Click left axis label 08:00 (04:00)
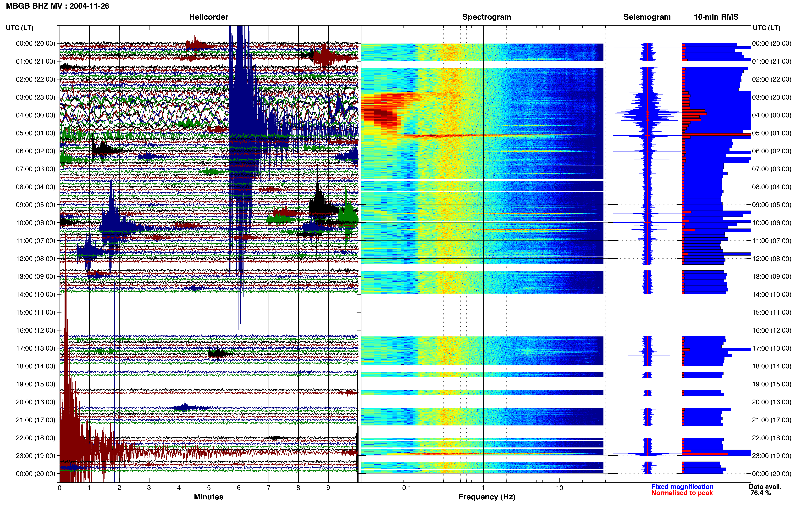 tap(36, 187)
